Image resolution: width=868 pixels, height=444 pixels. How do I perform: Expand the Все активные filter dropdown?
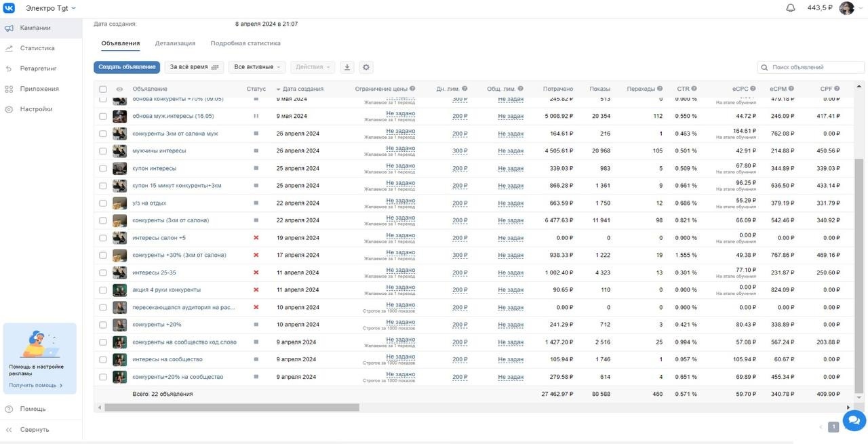[257, 67]
